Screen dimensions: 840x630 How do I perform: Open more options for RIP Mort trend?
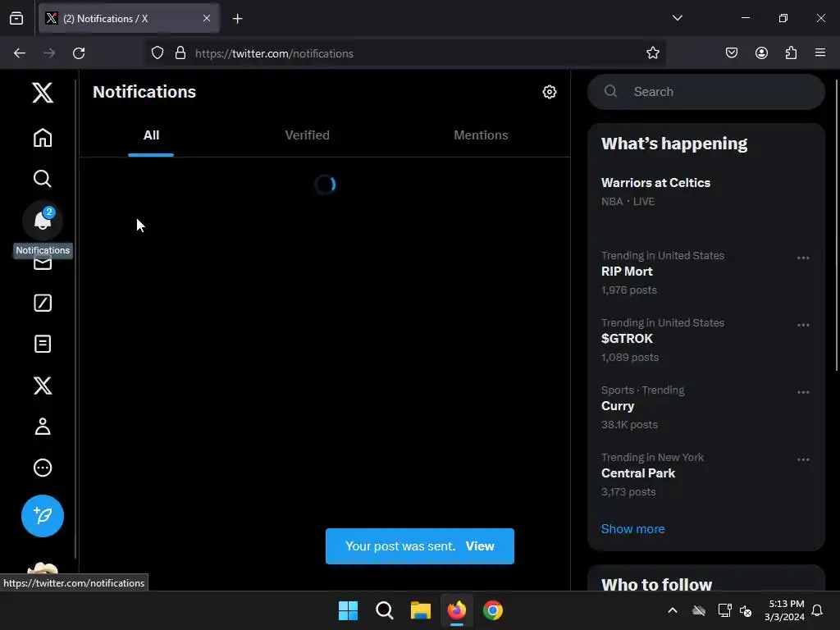click(x=802, y=258)
